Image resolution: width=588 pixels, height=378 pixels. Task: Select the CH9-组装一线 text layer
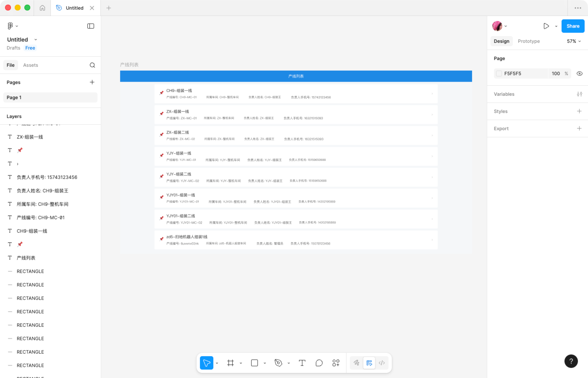(32, 231)
